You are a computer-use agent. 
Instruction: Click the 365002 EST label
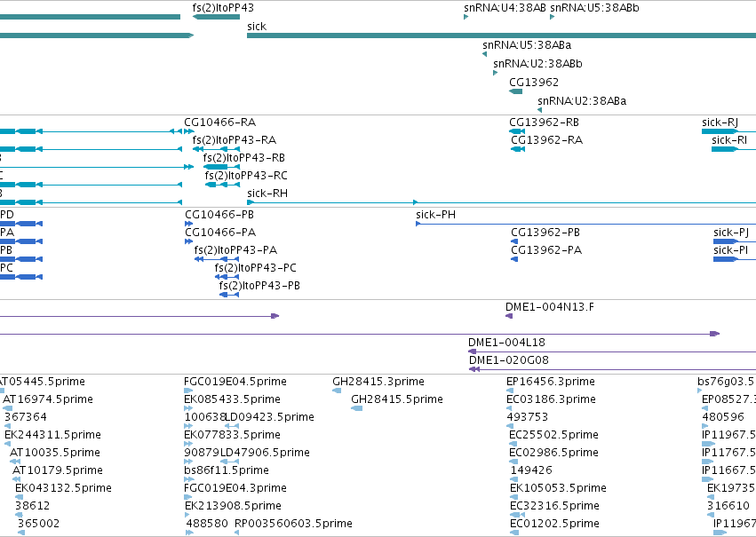38,524
